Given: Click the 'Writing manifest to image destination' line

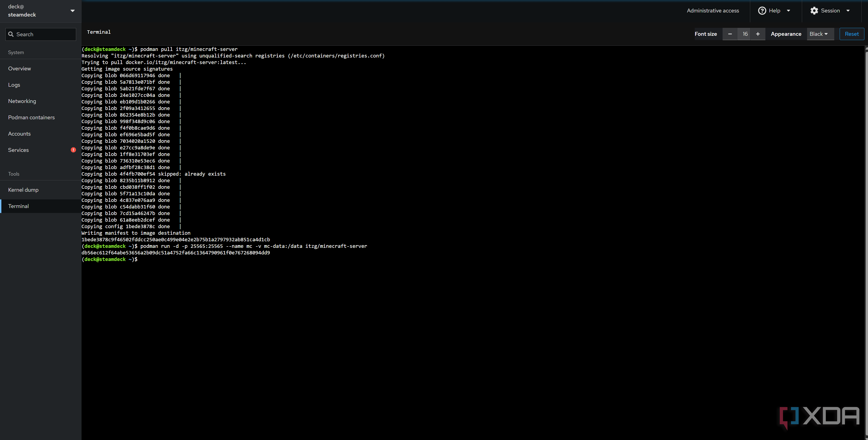Looking at the screenshot, I should pyautogui.click(x=136, y=233).
